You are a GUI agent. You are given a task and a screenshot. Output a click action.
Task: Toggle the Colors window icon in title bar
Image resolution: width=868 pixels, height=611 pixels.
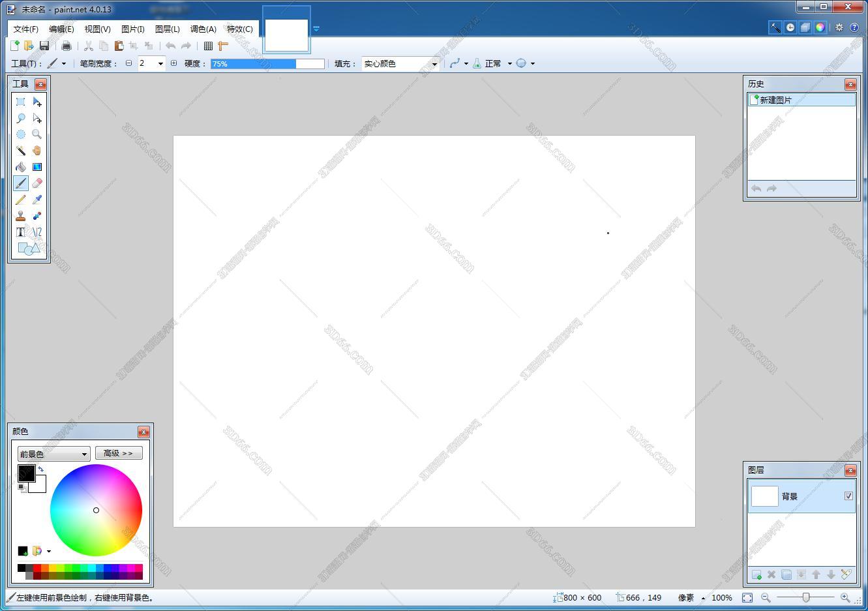[820, 27]
